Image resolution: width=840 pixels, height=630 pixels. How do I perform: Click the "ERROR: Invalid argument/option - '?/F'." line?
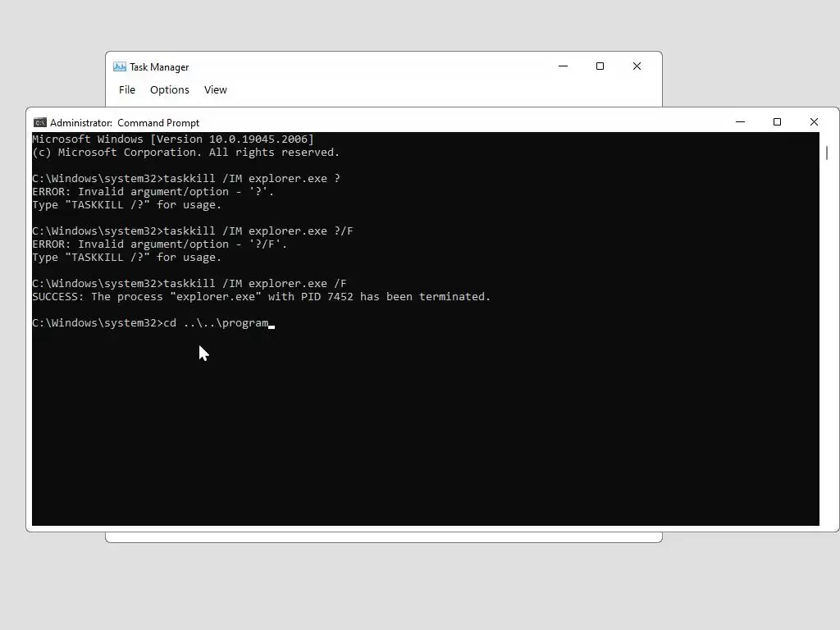click(160, 244)
